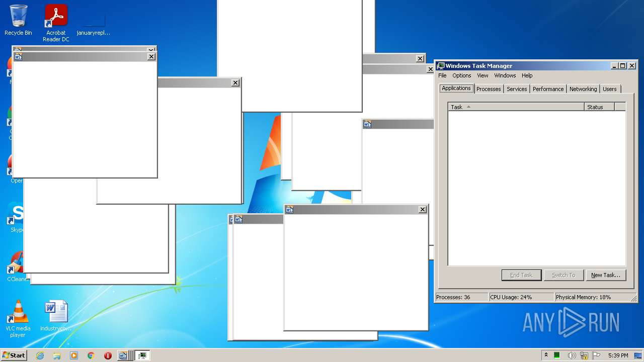Click the Word icon on bottom-center blank window
644x362 pixels.
(289, 210)
